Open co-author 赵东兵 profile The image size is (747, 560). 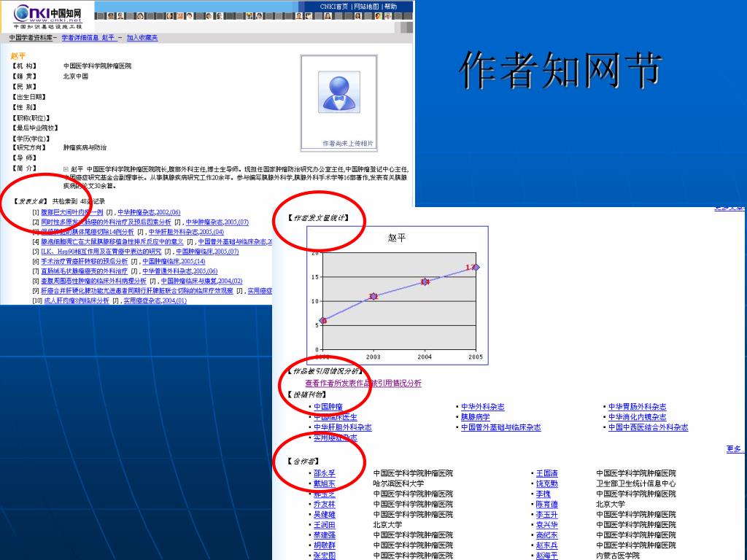click(547, 545)
